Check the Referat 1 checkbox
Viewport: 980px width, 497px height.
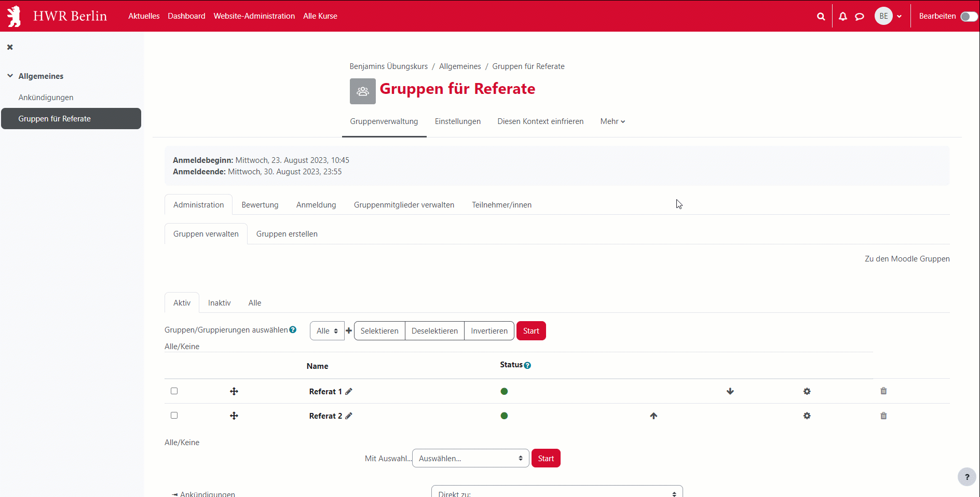tap(174, 391)
